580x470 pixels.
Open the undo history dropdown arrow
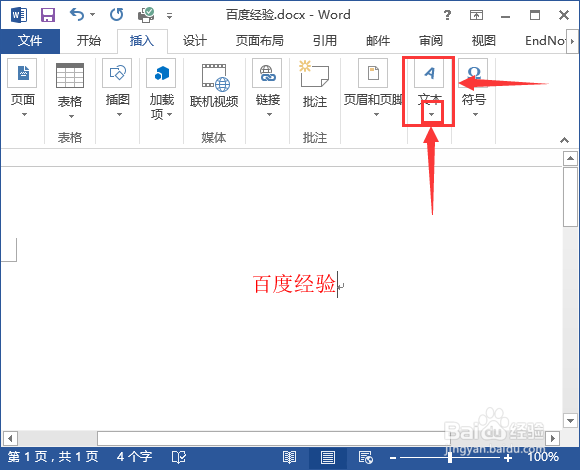(92, 15)
